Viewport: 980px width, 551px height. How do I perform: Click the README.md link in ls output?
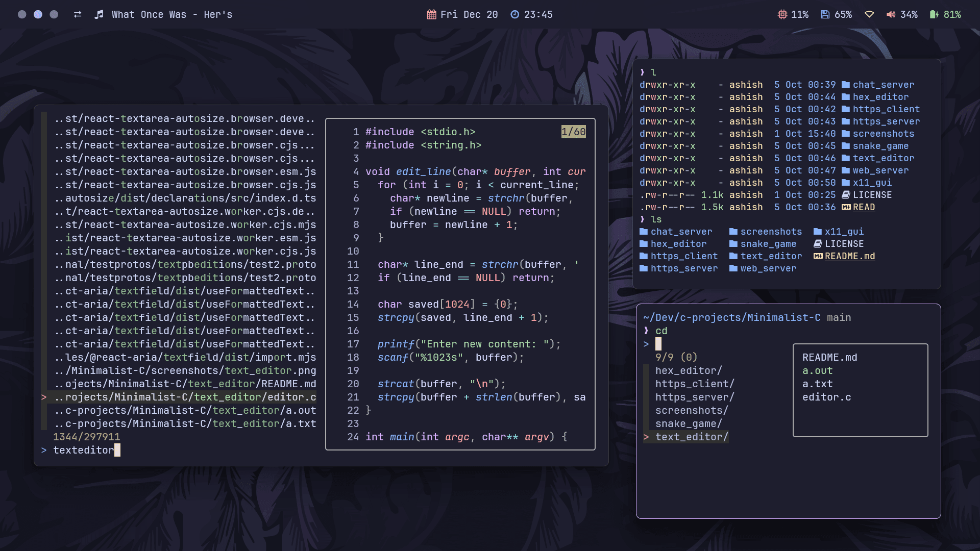pos(849,256)
